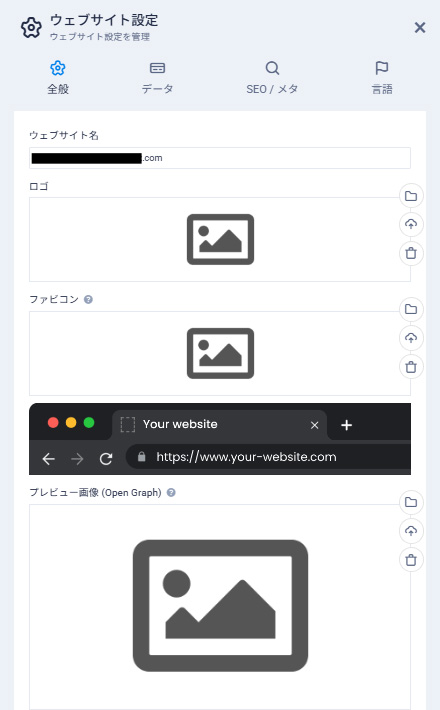Click the browser favicon preview mockup
440x710 pixels.
coord(220,439)
